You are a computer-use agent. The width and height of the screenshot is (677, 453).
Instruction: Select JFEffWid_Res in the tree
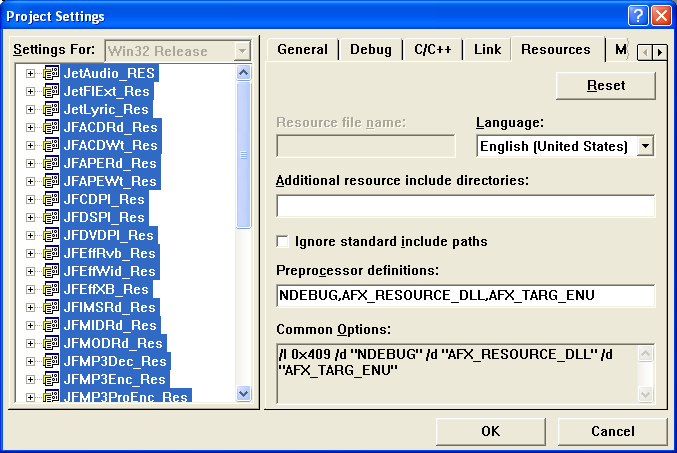pyautogui.click(x=110, y=271)
